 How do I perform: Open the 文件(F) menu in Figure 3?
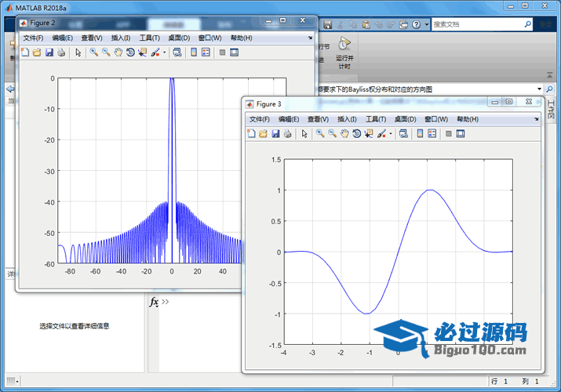click(x=259, y=119)
